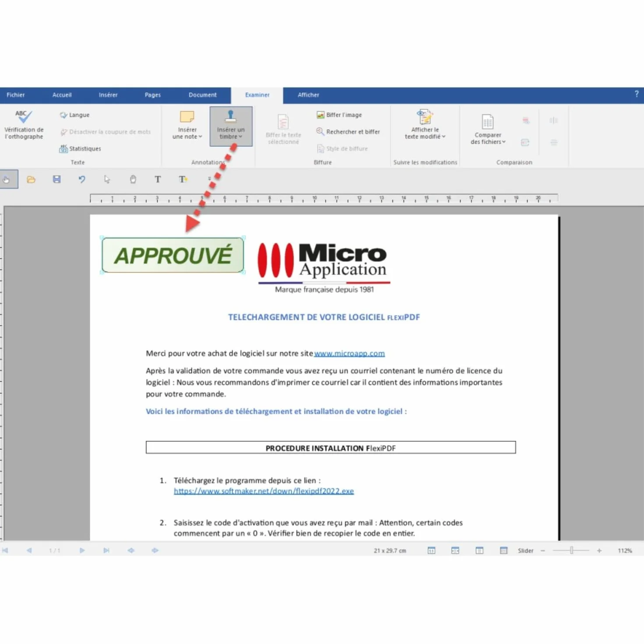644x644 pixels.
Task: Expand Comparer des fichiers dropdown
Action: tap(488, 130)
